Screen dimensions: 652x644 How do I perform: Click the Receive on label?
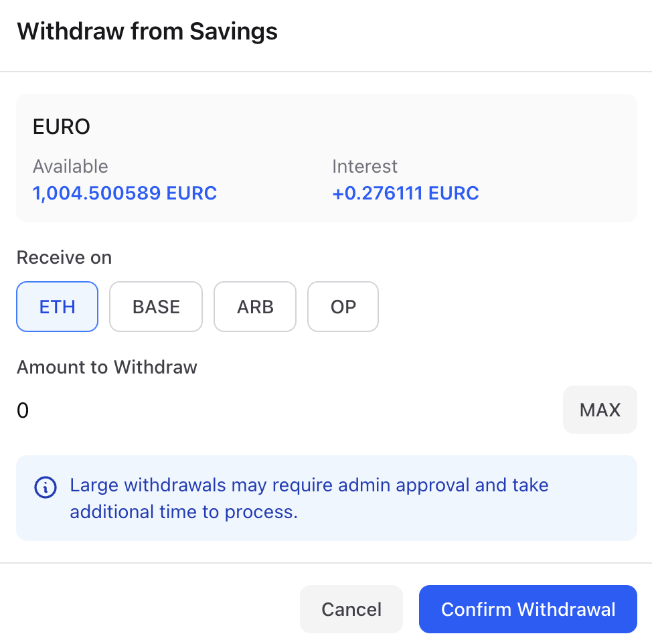(x=64, y=258)
